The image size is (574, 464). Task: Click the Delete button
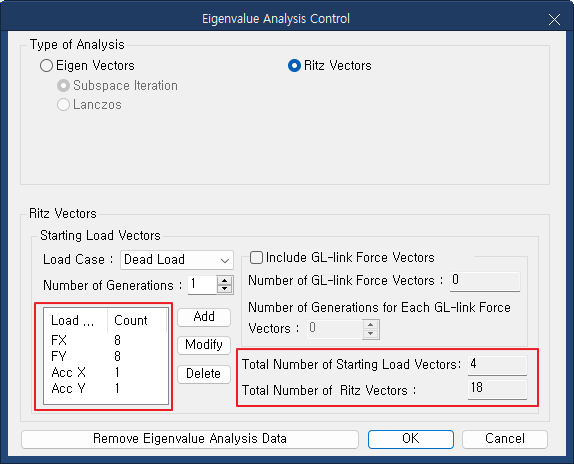(x=204, y=374)
